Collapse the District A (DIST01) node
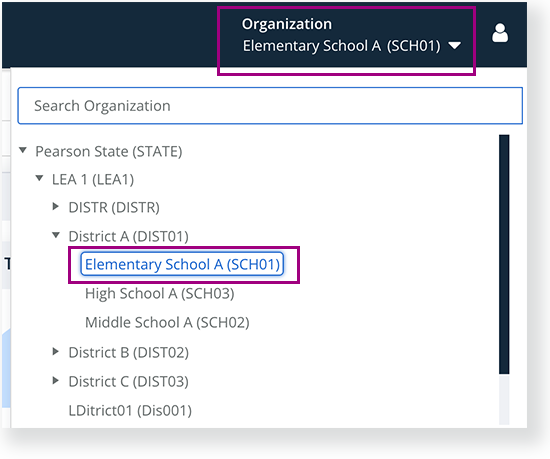This screenshot has width=550, height=459. 56,235
